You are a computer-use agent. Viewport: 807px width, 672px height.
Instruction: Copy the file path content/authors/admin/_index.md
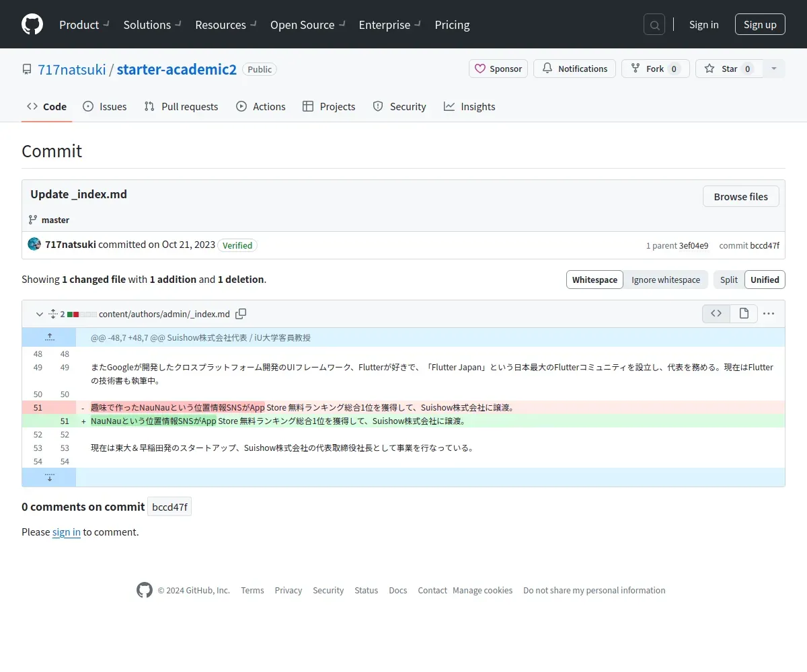[x=241, y=314]
